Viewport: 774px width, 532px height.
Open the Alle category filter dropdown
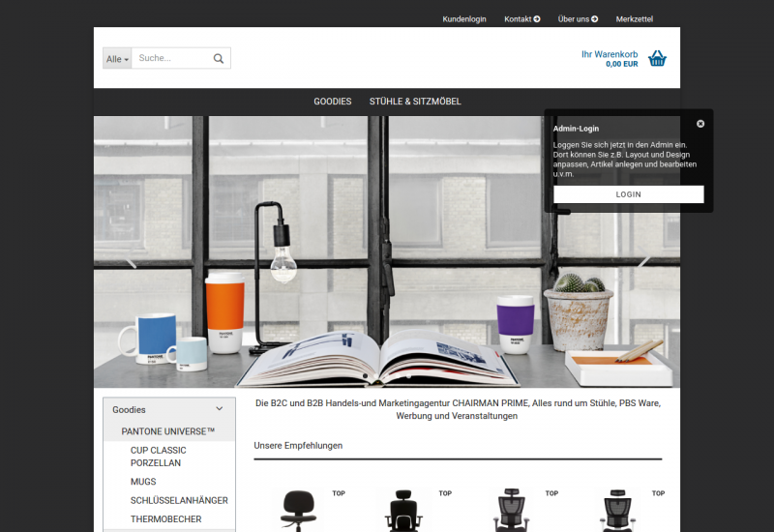pos(117,59)
